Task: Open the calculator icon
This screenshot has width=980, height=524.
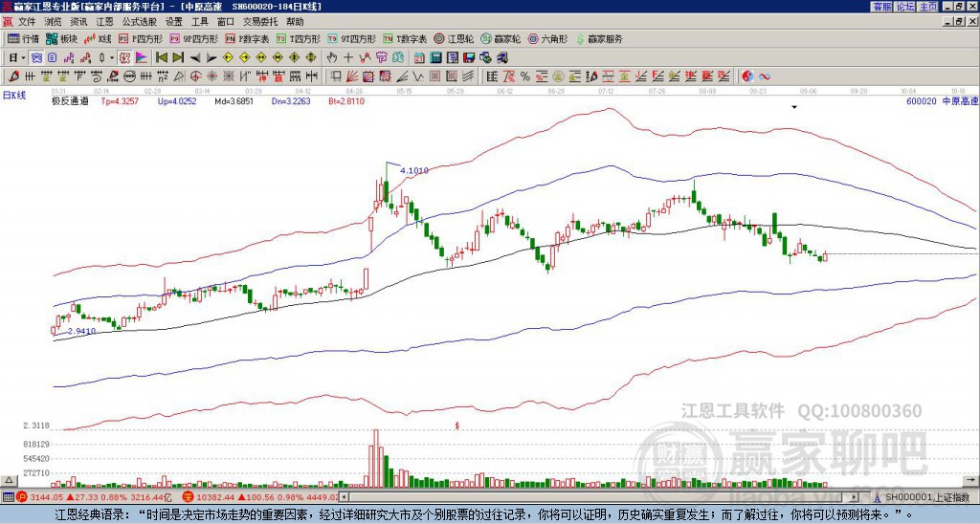Action: coord(436,57)
